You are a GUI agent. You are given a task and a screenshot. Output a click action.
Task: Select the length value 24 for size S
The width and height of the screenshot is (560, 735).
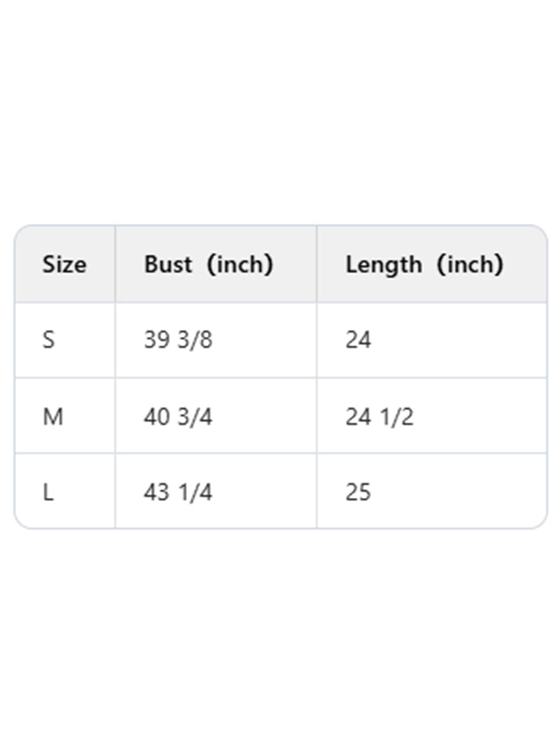(358, 340)
